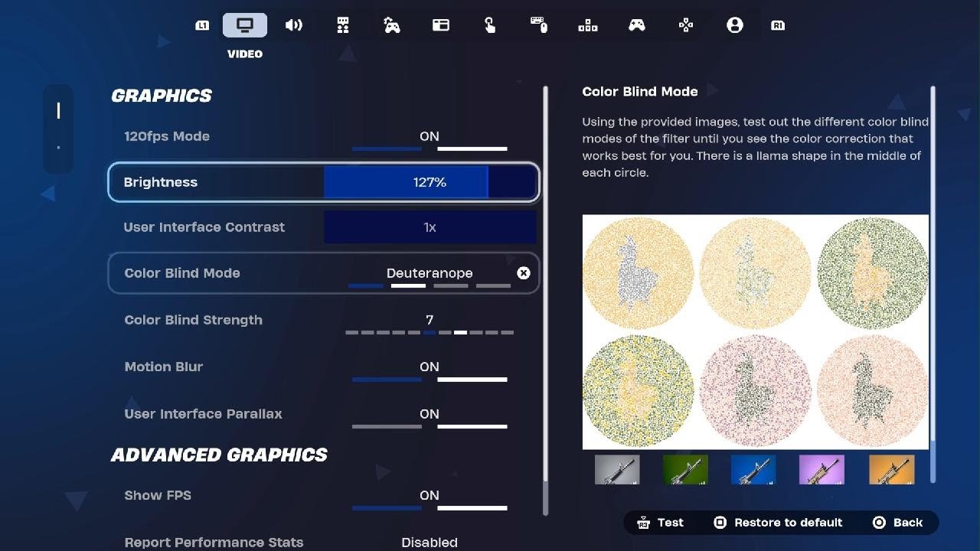Open the Game UI gamepad-wrench icon
The image size is (980, 551).
click(x=392, y=25)
